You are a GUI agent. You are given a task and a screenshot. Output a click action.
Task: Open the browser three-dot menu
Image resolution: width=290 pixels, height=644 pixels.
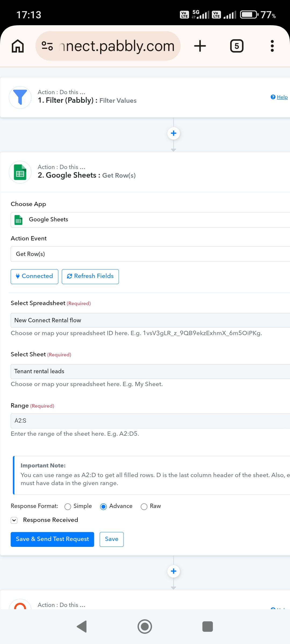(x=272, y=46)
